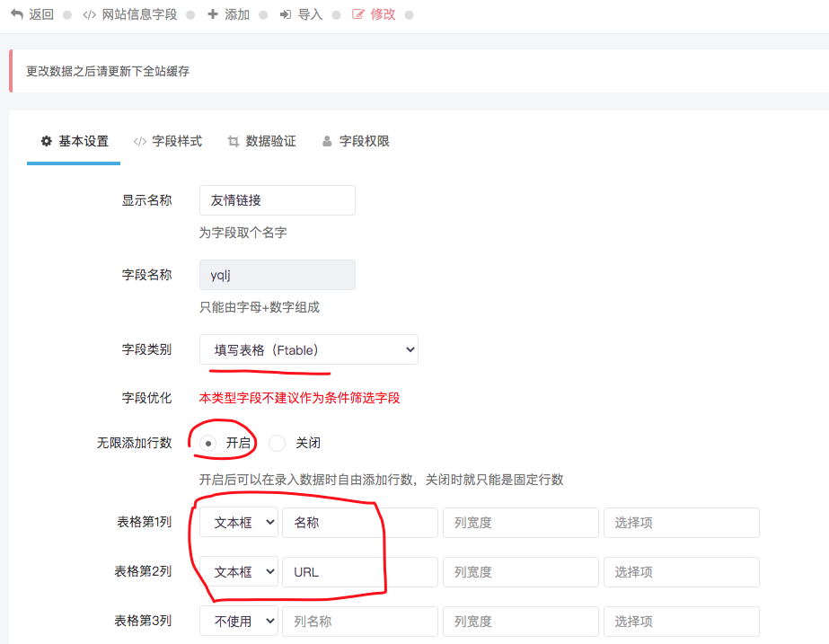Viewport: 829px width, 644px height.
Task: Click the edit pencil icon beside 修改
Action: 358,14
